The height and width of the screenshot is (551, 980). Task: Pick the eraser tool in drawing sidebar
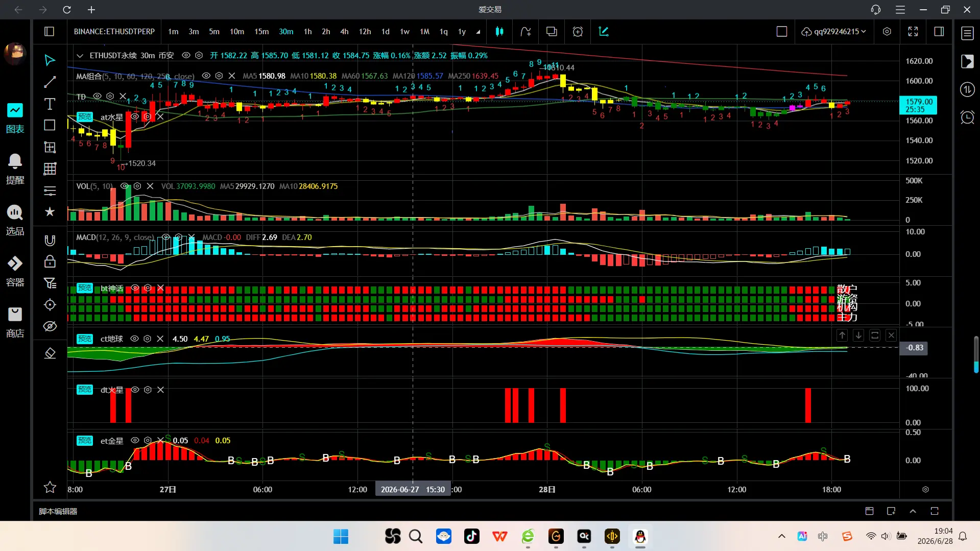[50, 353]
